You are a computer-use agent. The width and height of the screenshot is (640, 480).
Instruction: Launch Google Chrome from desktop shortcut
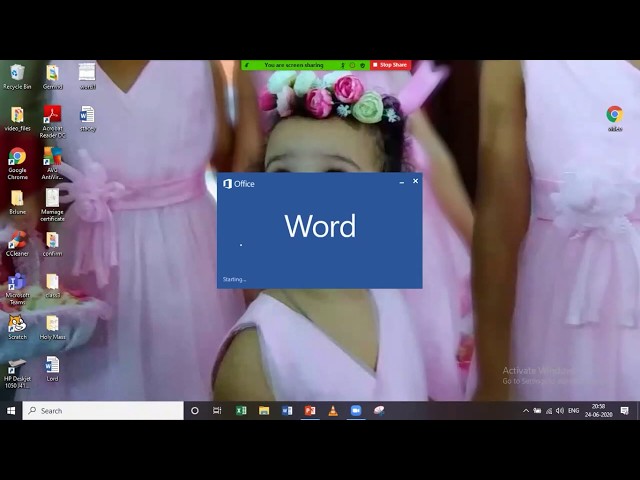point(17,163)
